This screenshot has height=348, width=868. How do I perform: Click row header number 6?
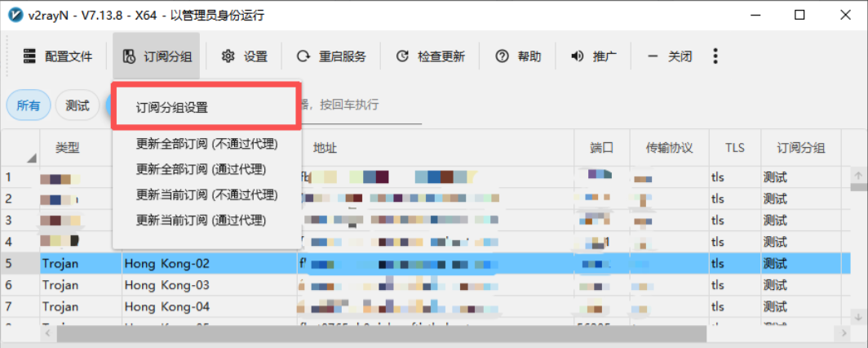tap(20, 285)
